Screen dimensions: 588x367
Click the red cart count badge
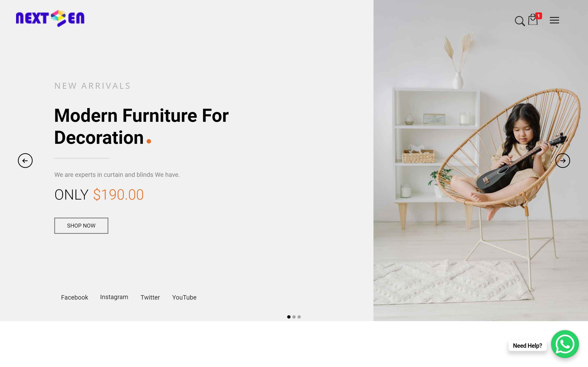[538, 16]
